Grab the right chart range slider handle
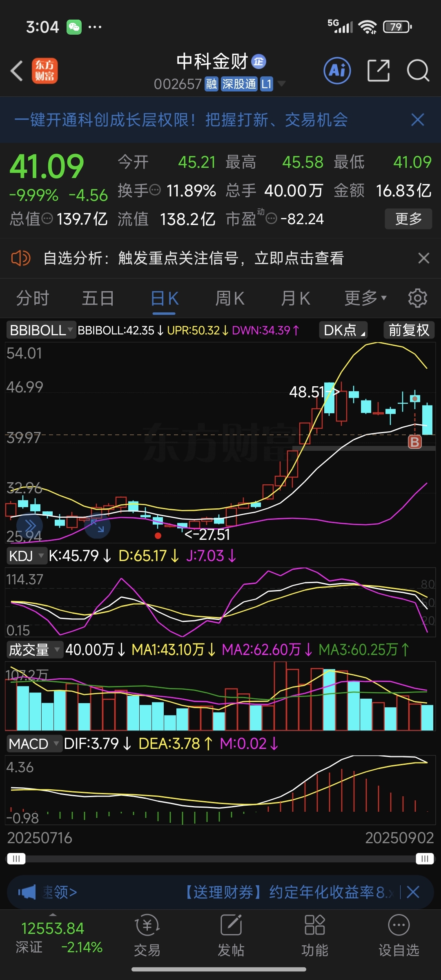The width and height of the screenshot is (441, 980). click(425, 859)
